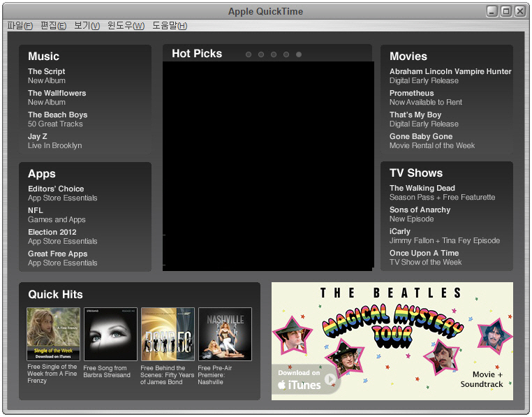
Task: Click A Fine Frenzy single album cover
Action: 53,334
